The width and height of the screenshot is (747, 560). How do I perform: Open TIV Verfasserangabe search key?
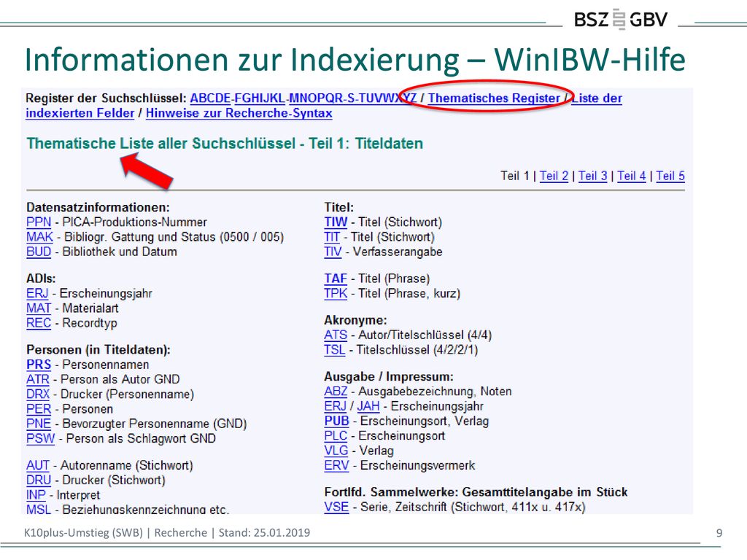[x=333, y=252]
